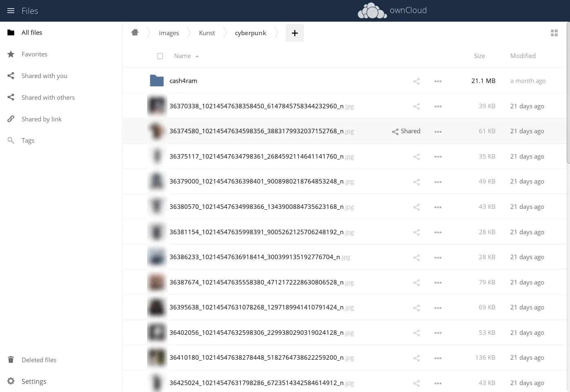Viewport: 570px width, 392px height.
Task: Open Shared status of file 36374580
Action: [x=406, y=131]
